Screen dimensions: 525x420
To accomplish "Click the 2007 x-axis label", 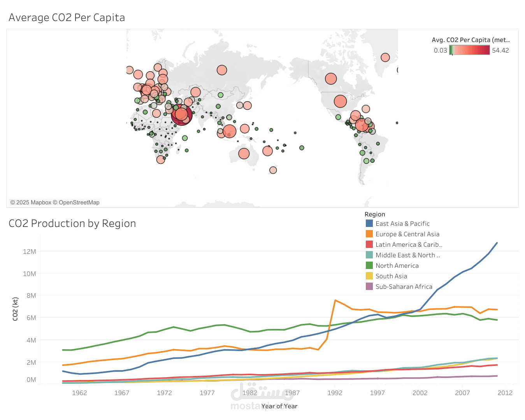I will pyautogui.click(x=462, y=393).
